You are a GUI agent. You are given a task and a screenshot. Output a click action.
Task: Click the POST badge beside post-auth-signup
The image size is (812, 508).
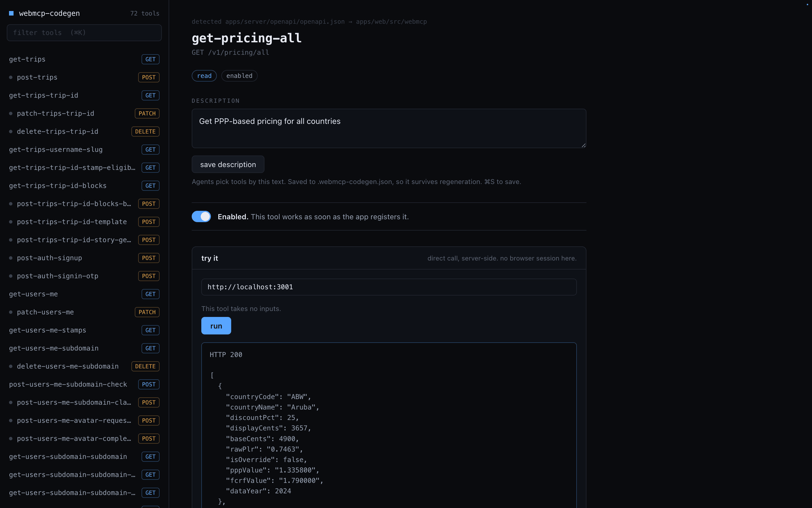point(149,258)
